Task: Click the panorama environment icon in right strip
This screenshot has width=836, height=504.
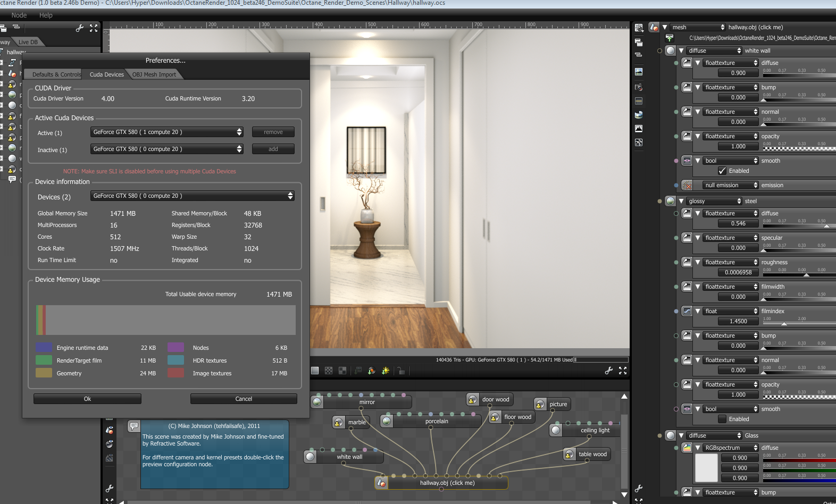Action: (639, 114)
